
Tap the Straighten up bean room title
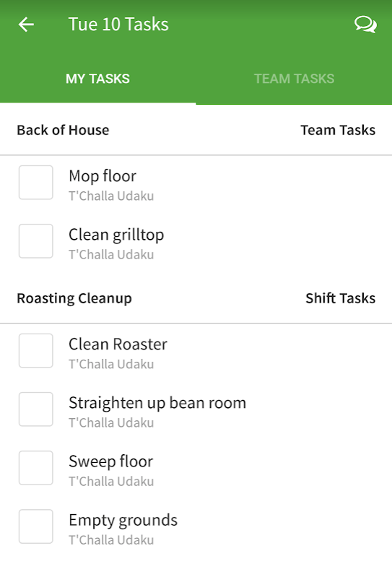157,403
